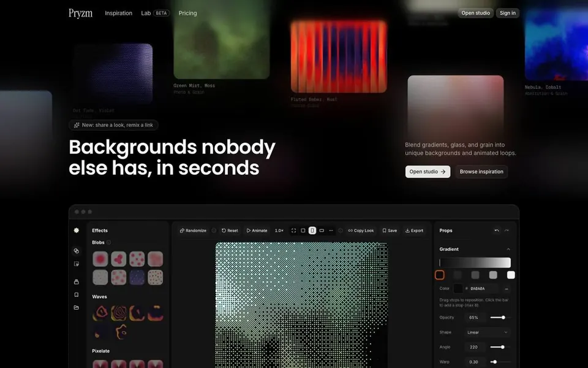Click the info icon left of Copy Look
588x368 pixels.
(341, 231)
